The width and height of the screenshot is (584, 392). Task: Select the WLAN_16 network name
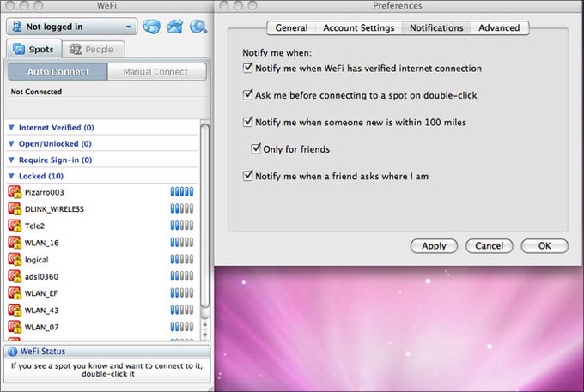pyautogui.click(x=42, y=243)
